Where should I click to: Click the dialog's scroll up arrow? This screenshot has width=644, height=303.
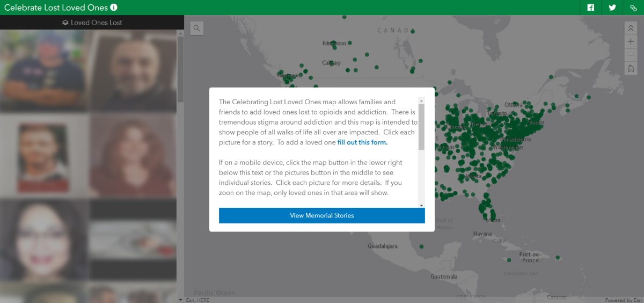[x=421, y=100]
